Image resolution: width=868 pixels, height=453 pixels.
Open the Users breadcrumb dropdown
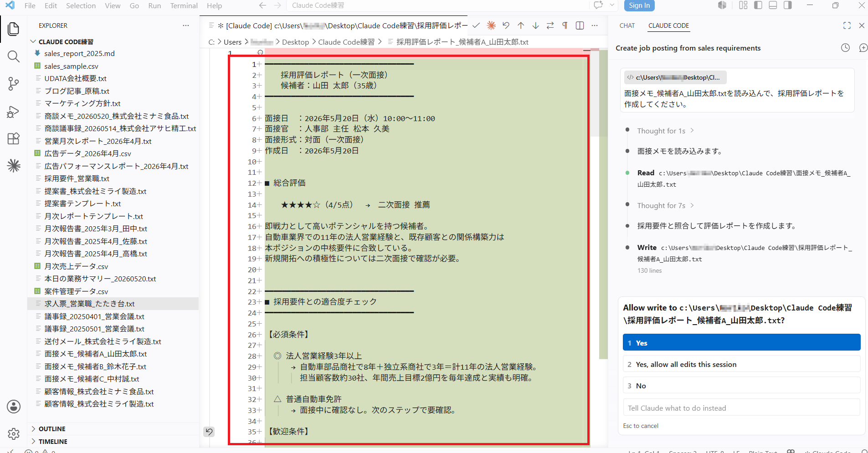232,42
